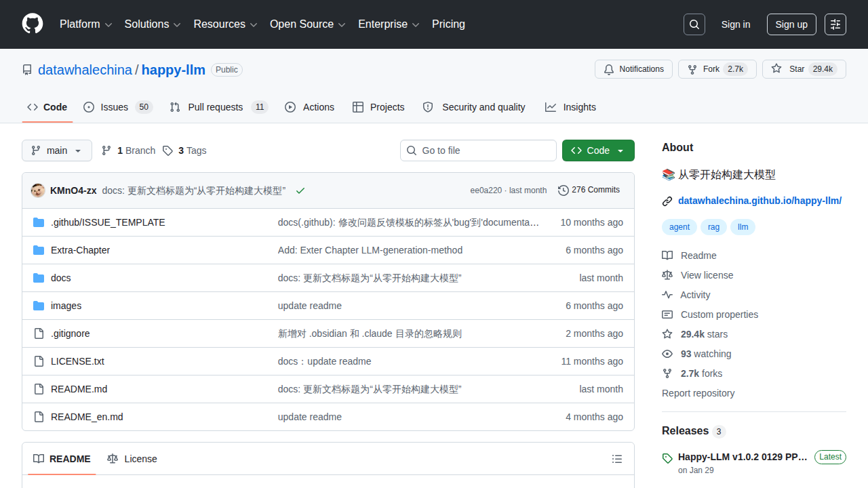Open the 276 Commits history
The height and width of the screenshot is (488, 868).
click(x=589, y=190)
